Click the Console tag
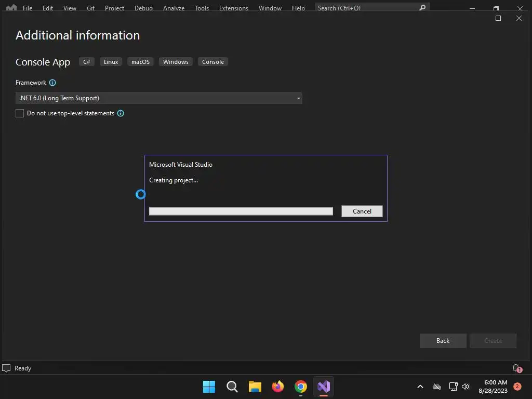 (212, 62)
